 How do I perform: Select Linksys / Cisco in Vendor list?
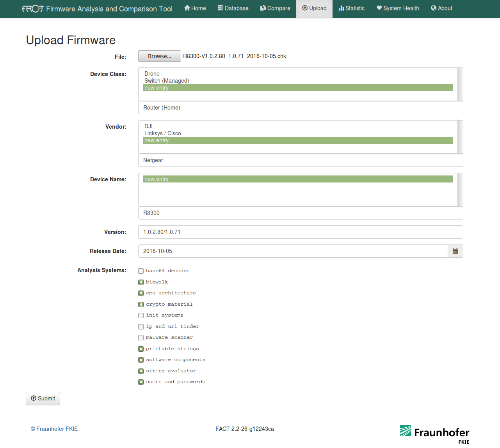(298, 133)
